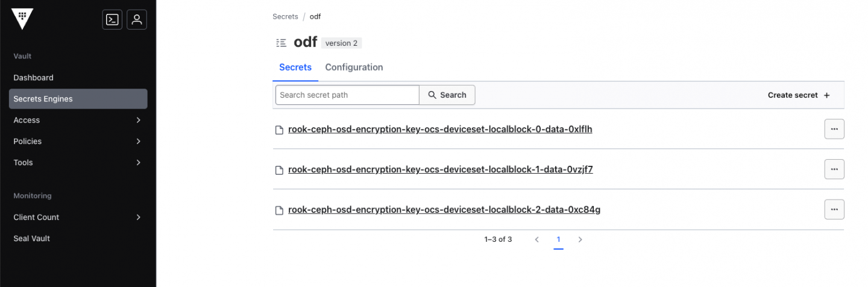Click Create secret button
Viewport: 868px width, 287px height.
click(798, 95)
